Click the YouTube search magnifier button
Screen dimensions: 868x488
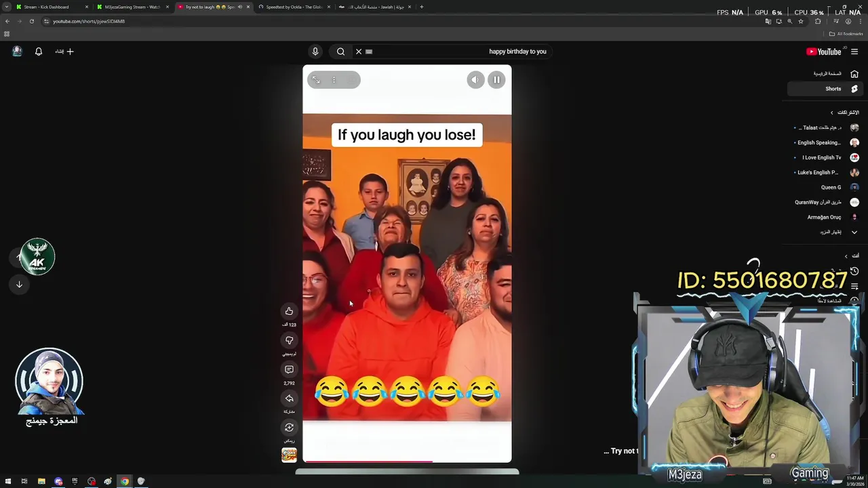[x=340, y=52]
